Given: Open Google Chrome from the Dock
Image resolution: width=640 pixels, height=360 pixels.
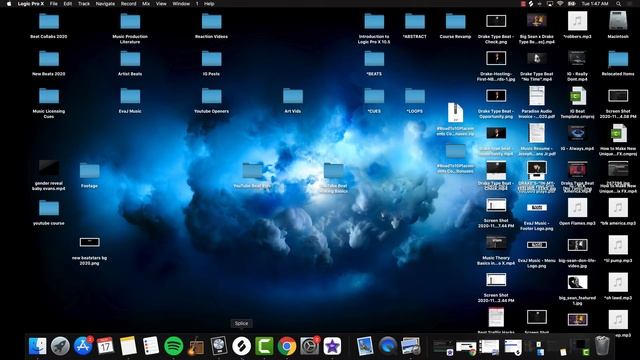Looking at the screenshot, I should pos(287,346).
